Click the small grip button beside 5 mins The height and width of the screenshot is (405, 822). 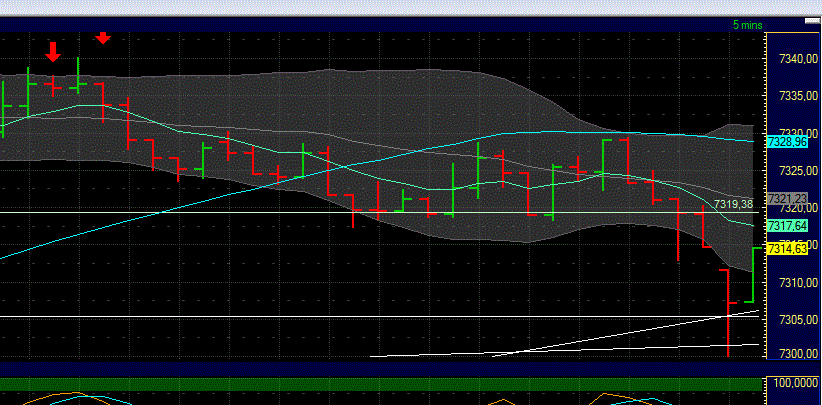(x=812, y=21)
